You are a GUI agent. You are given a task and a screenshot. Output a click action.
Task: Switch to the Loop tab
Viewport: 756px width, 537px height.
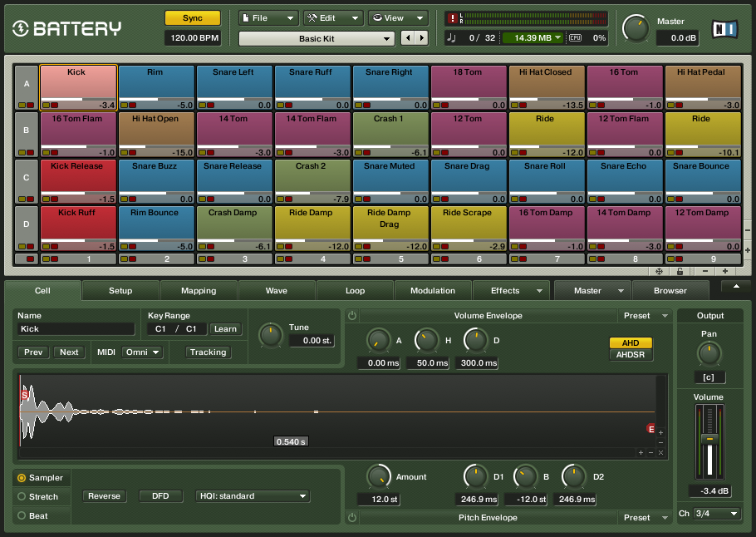coord(355,290)
